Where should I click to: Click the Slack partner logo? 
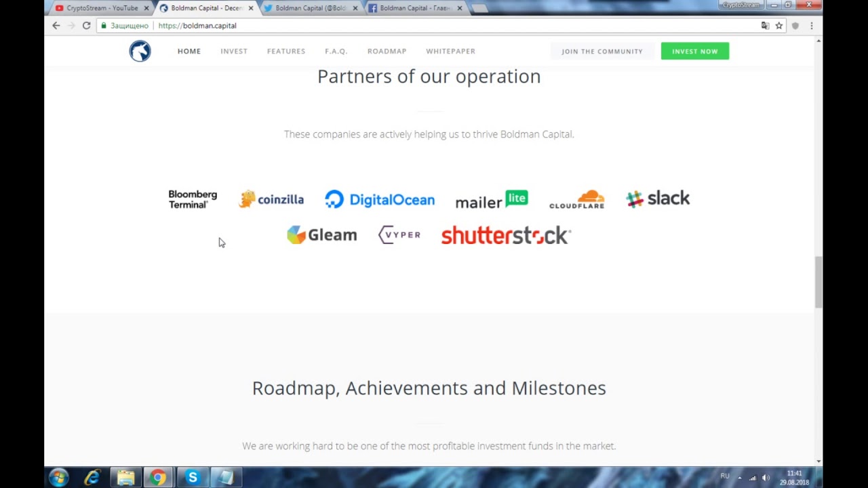coord(658,199)
